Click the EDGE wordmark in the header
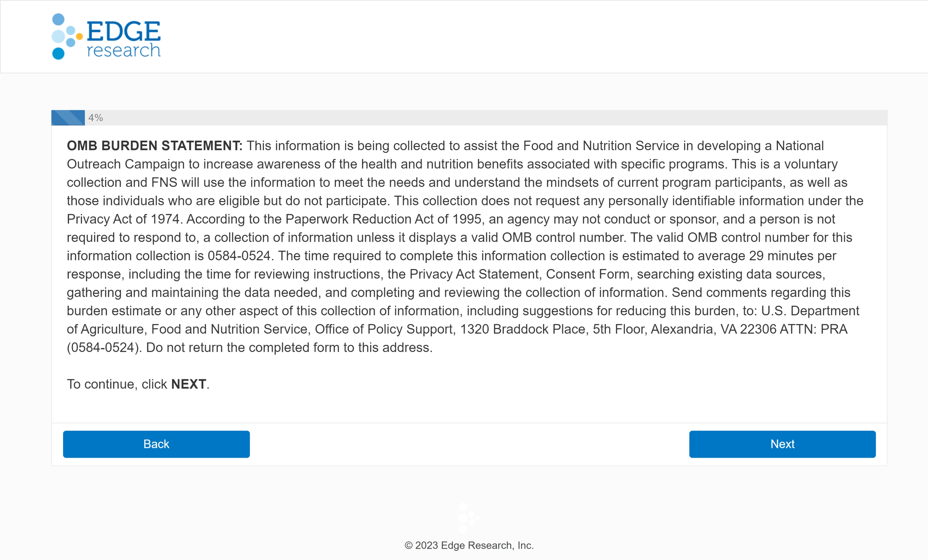The image size is (928, 560). [x=123, y=31]
